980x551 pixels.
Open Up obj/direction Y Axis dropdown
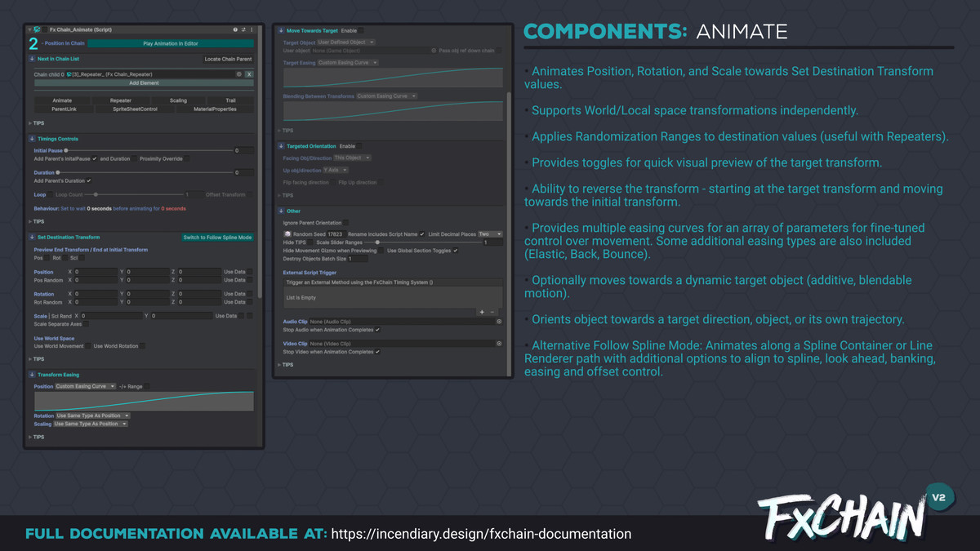[x=337, y=171]
